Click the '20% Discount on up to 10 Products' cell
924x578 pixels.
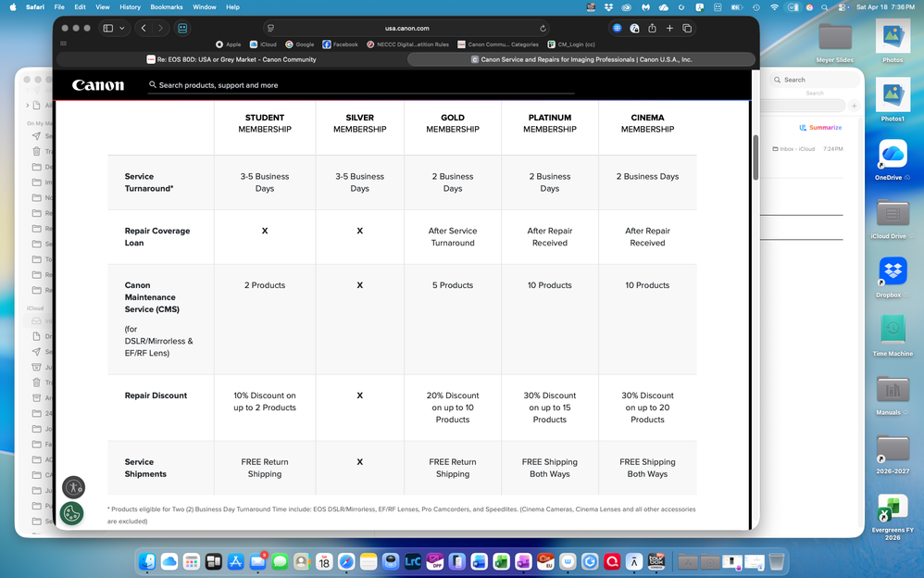tap(453, 408)
